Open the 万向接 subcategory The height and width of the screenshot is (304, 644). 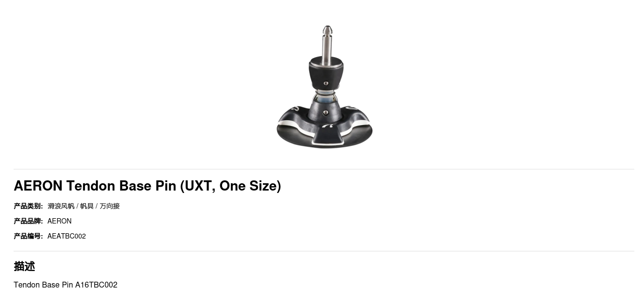[x=110, y=206]
